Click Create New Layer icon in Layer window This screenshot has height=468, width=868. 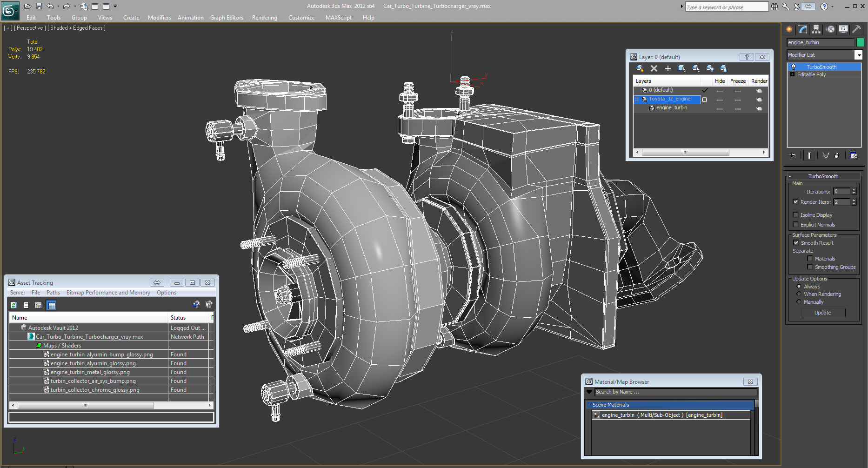640,68
